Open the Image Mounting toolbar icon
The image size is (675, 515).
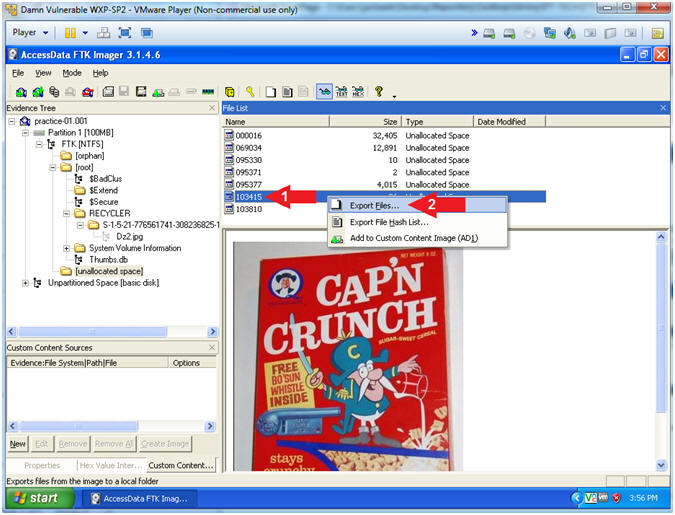click(x=54, y=92)
